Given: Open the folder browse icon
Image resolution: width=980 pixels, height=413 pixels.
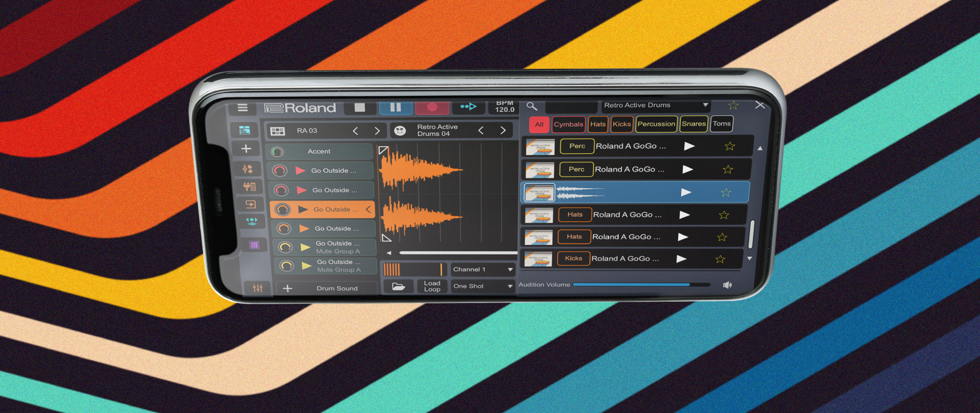Looking at the screenshot, I should click(398, 286).
